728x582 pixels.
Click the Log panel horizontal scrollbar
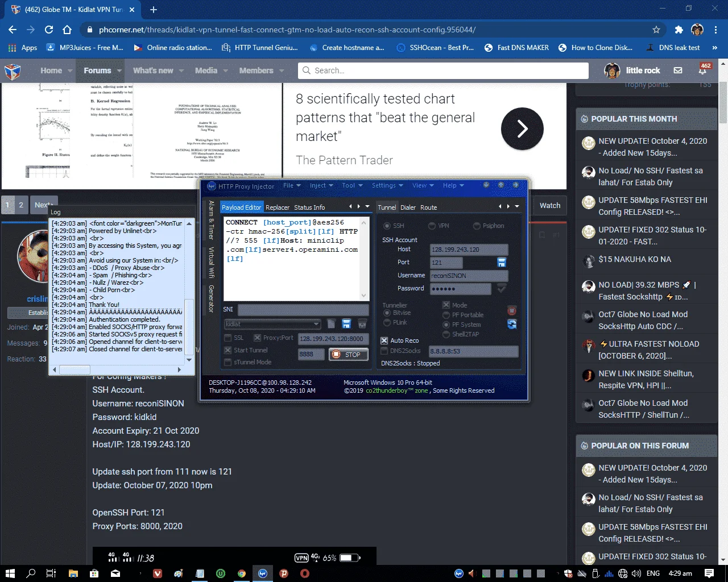tap(117, 369)
